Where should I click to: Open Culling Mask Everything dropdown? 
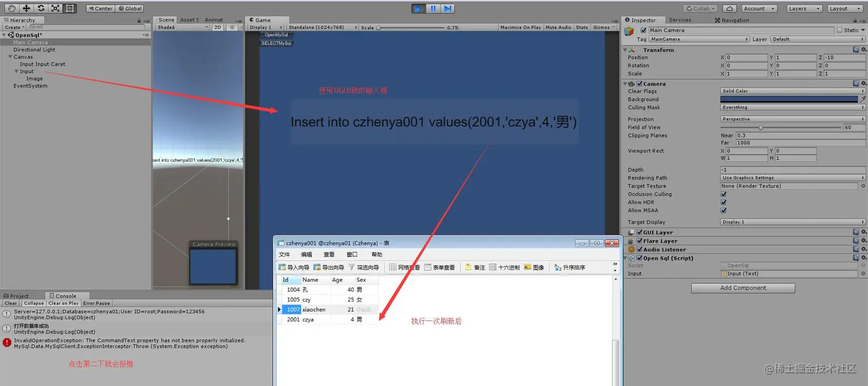click(x=793, y=107)
